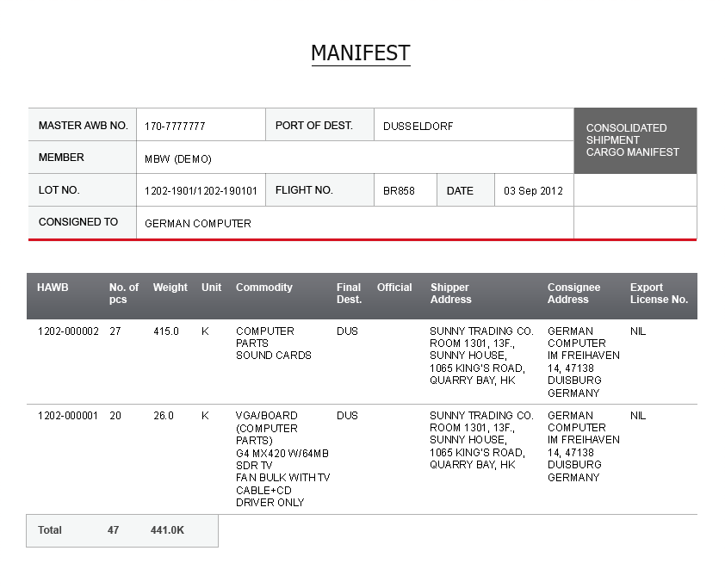725x588 pixels.
Task: Click the Shipper Address column header
Action: pyautogui.click(x=451, y=294)
